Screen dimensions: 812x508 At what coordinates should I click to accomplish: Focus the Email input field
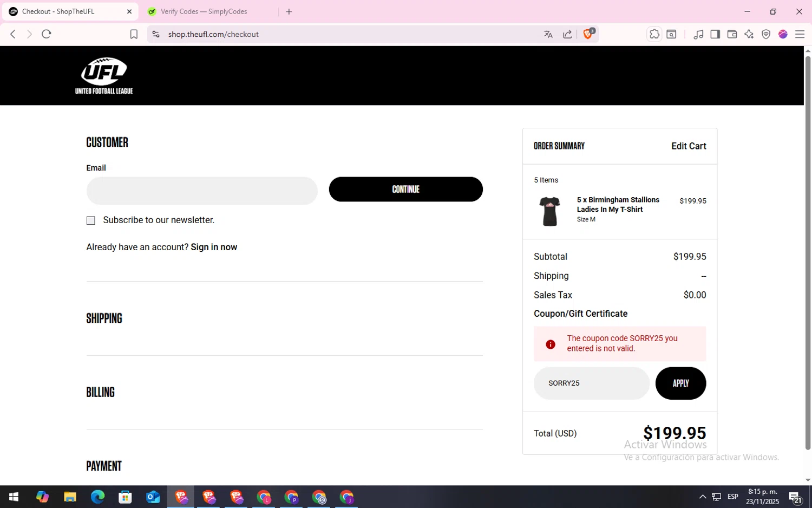point(202,191)
